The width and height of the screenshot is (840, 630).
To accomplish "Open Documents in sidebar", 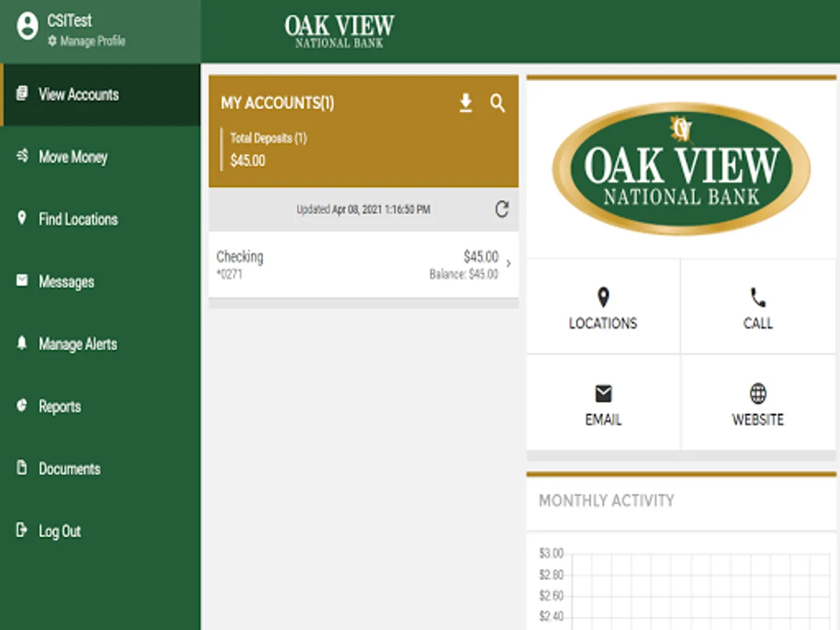I will tap(100, 468).
